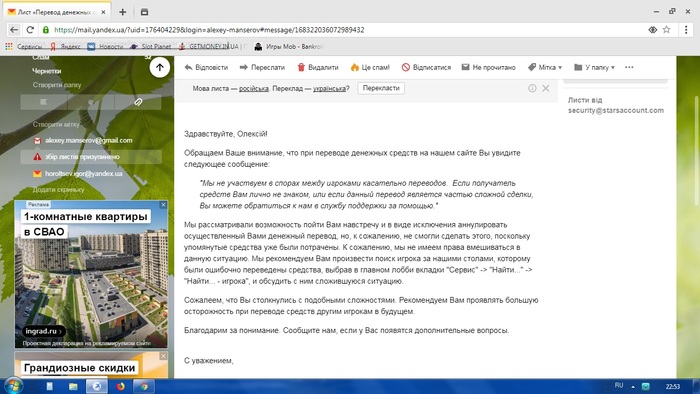Change the target language українська link

329,89
